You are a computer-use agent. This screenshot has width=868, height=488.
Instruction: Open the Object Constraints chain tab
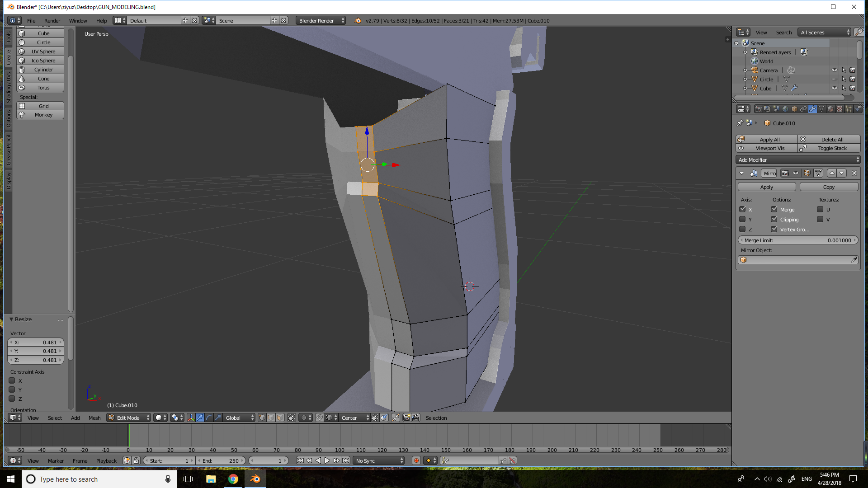[803, 109]
